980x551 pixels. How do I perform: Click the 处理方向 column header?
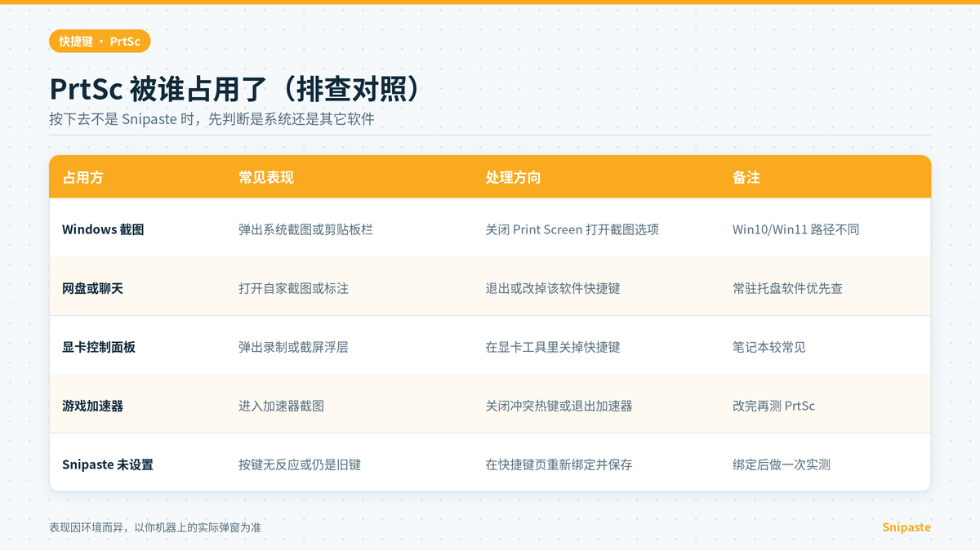(513, 177)
